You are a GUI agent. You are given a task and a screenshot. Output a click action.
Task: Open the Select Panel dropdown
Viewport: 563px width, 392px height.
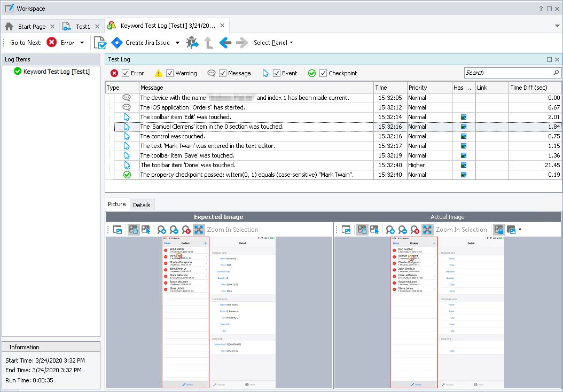point(273,43)
